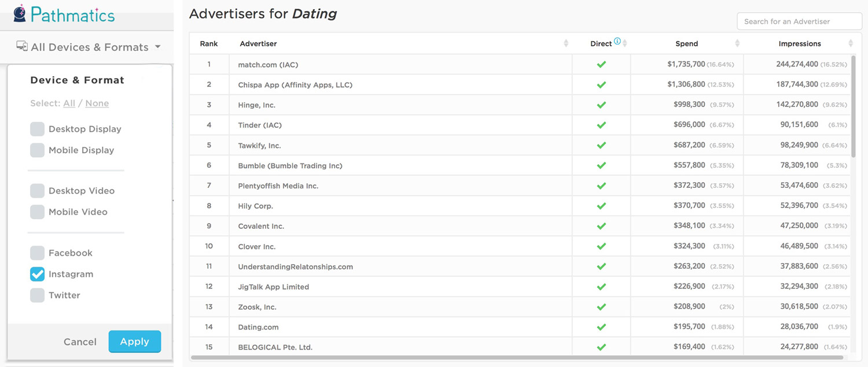
Task: Sort by the Direct column arrows
Action: (x=624, y=44)
